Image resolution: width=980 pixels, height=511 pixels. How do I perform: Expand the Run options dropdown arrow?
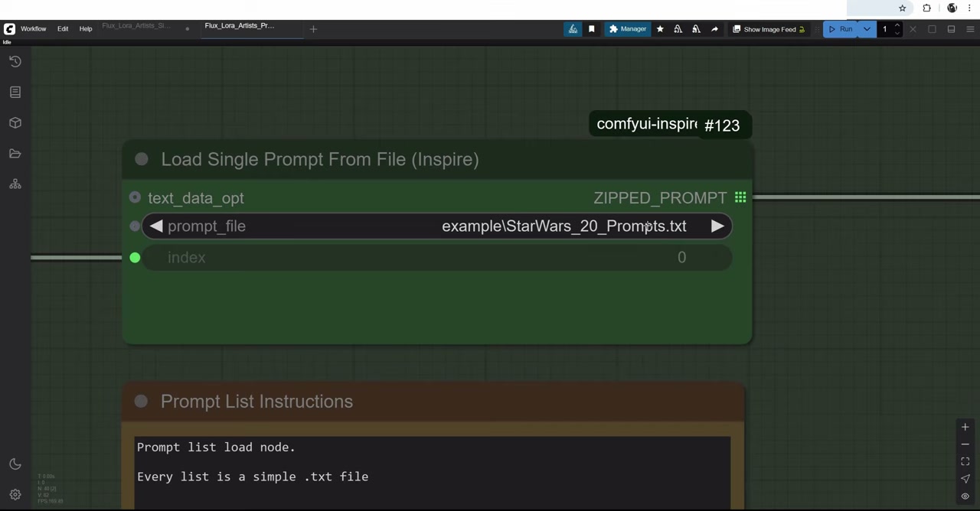(867, 29)
